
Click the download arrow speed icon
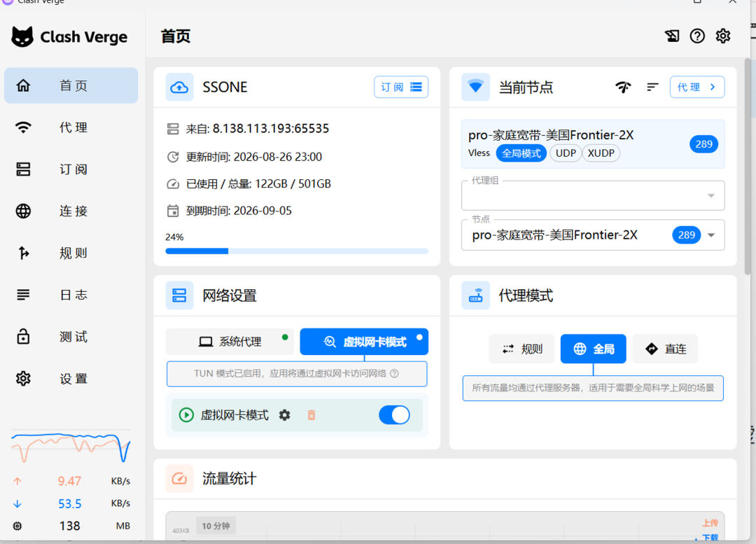click(x=17, y=503)
